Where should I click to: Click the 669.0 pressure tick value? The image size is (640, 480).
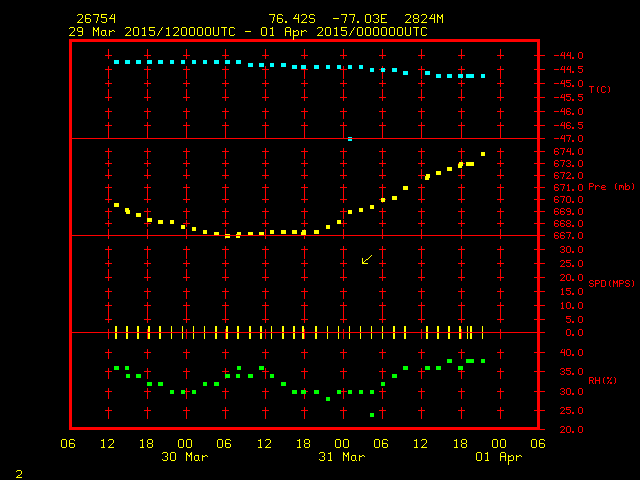click(x=568, y=212)
